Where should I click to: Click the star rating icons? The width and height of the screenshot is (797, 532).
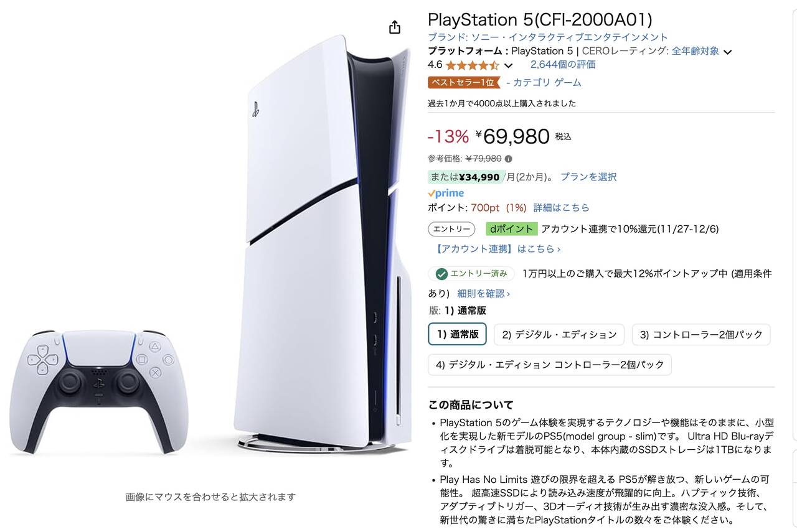pos(473,65)
